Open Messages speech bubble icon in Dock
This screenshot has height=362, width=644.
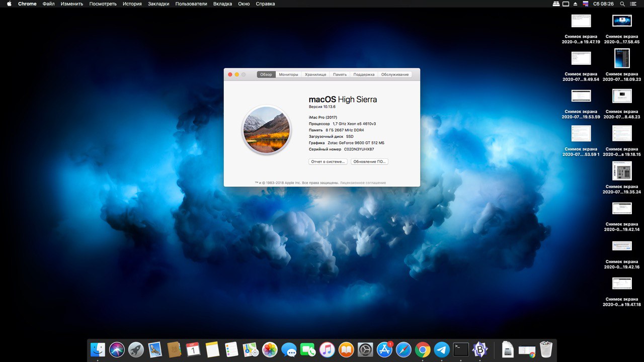pos(289,349)
